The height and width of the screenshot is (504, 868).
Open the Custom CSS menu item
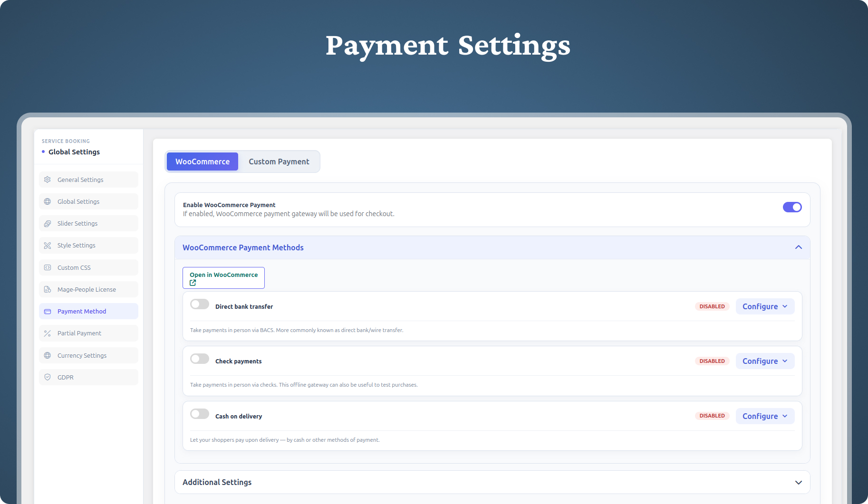(x=89, y=267)
